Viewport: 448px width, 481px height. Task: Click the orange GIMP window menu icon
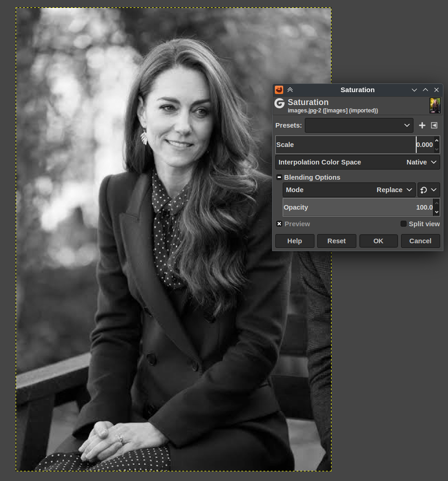click(279, 90)
